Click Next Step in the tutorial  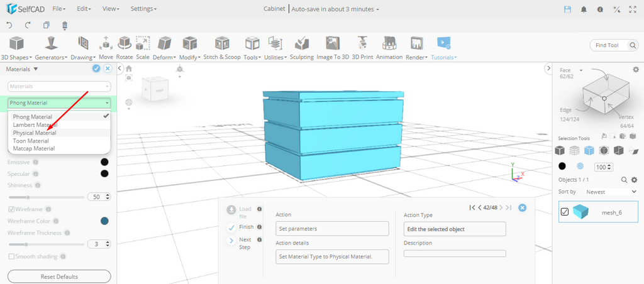click(231, 241)
